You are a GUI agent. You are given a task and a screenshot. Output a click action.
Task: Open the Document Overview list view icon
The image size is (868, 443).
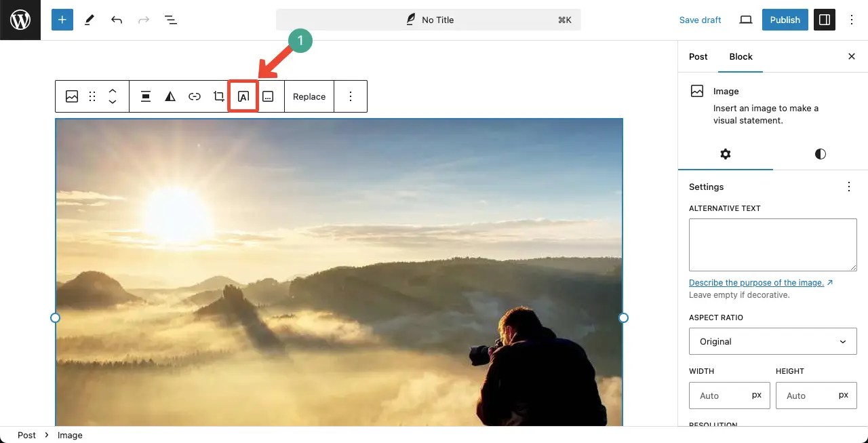click(x=171, y=20)
